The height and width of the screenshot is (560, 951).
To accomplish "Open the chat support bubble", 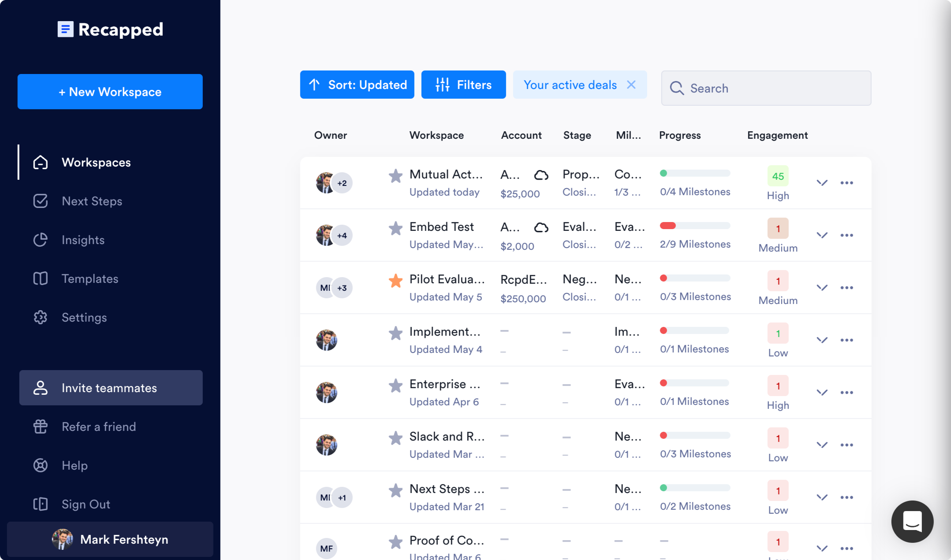I will pyautogui.click(x=912, y=521).
